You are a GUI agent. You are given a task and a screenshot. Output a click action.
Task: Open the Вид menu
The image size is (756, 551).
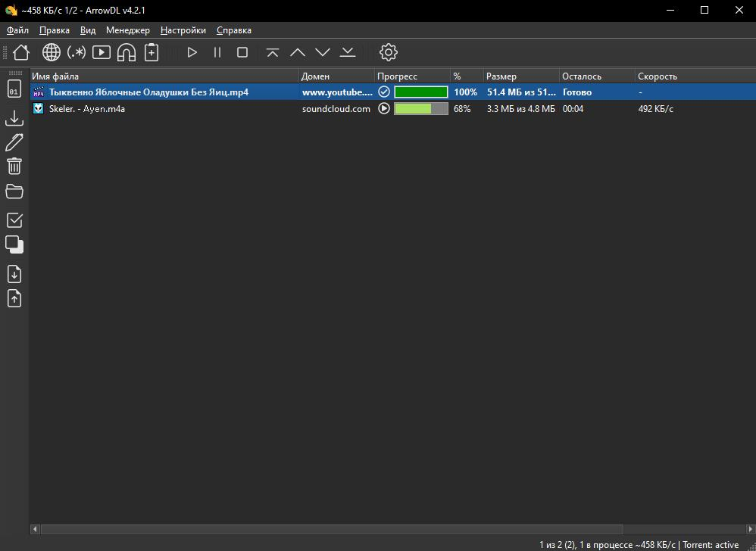[88, 30]
